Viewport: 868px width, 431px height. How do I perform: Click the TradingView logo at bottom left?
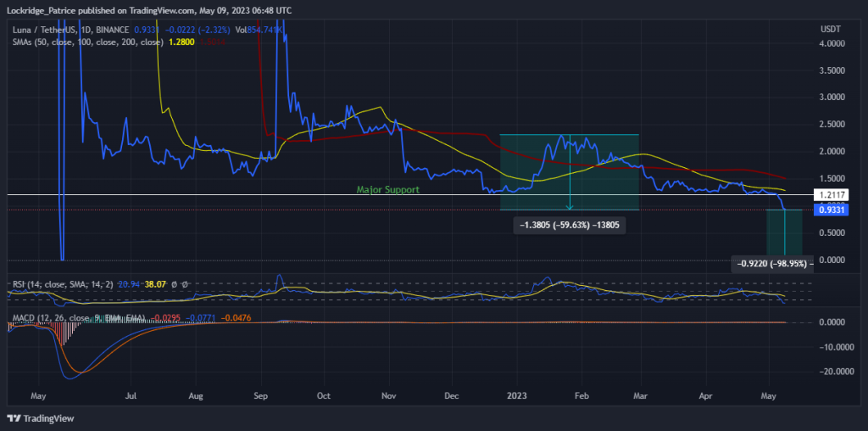coord(41,418)
